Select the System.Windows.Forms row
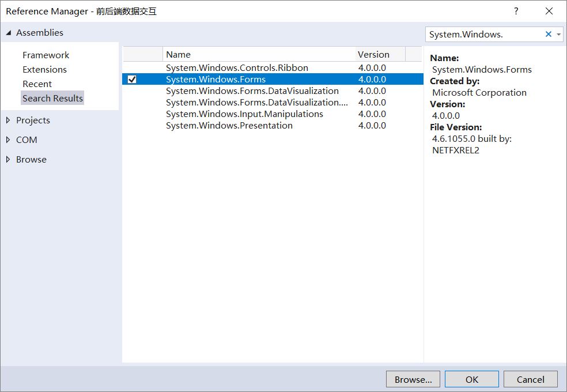 [273, 79]
